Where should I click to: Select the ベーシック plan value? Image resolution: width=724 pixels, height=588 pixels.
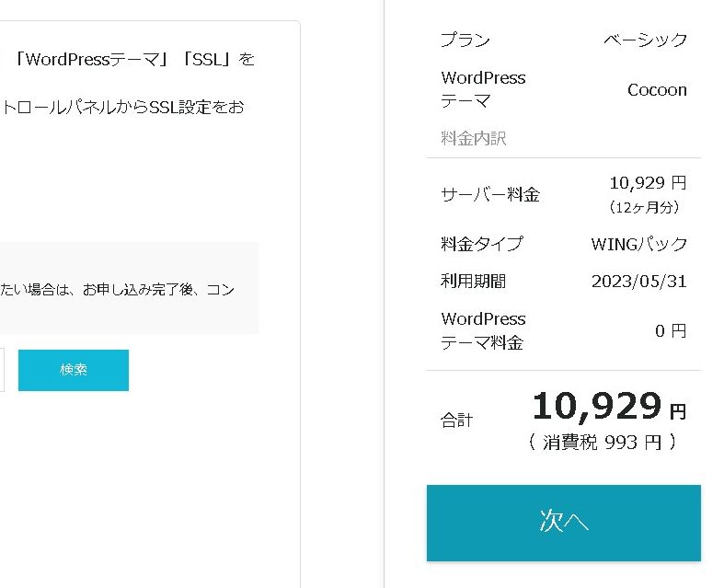tap(645, 40)
